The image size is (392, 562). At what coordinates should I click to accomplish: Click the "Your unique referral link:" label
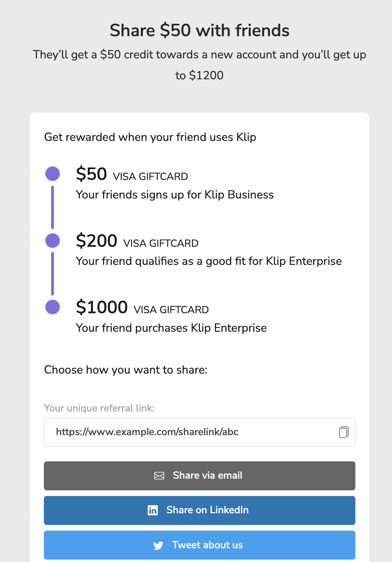pyautogui.click(x=99, y=408)
